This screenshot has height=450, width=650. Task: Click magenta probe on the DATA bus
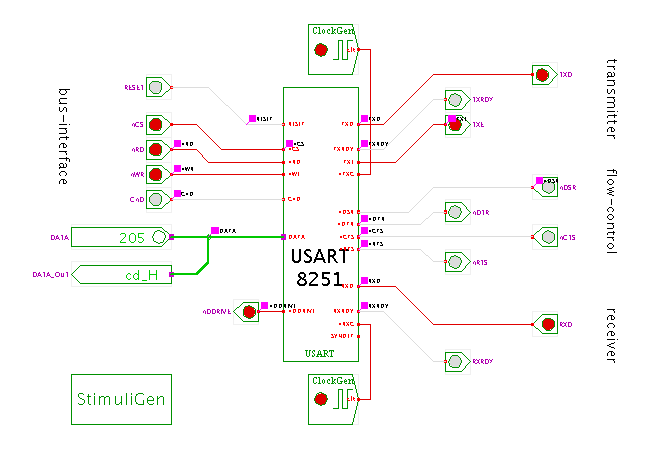(x=215, y=230)
